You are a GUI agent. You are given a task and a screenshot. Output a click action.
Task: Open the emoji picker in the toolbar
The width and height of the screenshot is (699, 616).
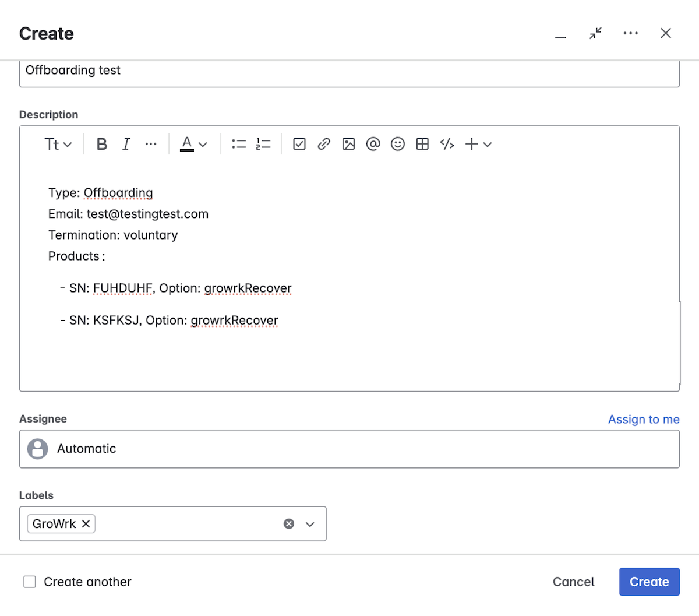point(397,144)
